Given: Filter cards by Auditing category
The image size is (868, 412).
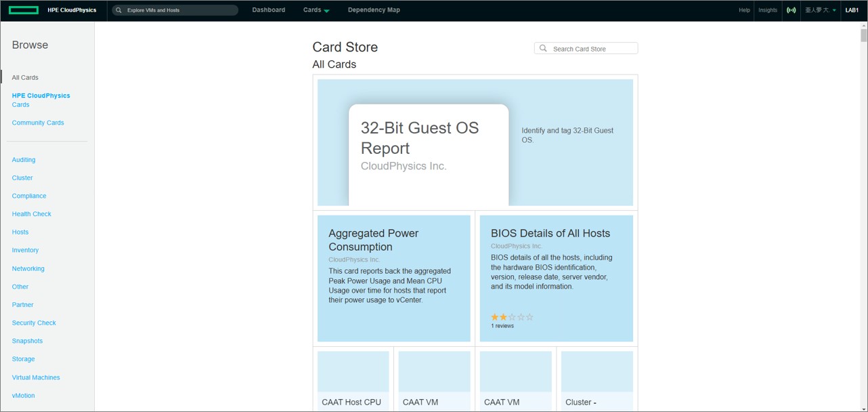Looking at the screenshot, I should click(x=24, y=160).
